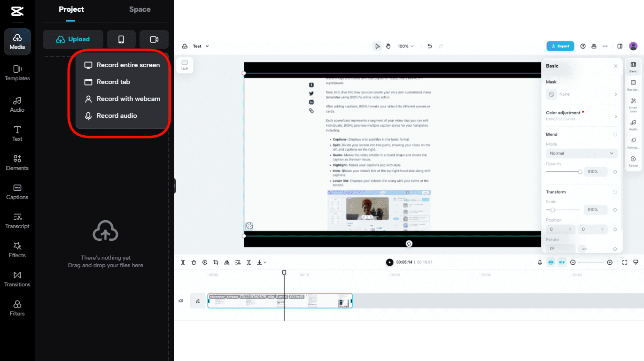
Task: Open the Blend Mode dropdown showing Normal
Action: click(582, 153)
